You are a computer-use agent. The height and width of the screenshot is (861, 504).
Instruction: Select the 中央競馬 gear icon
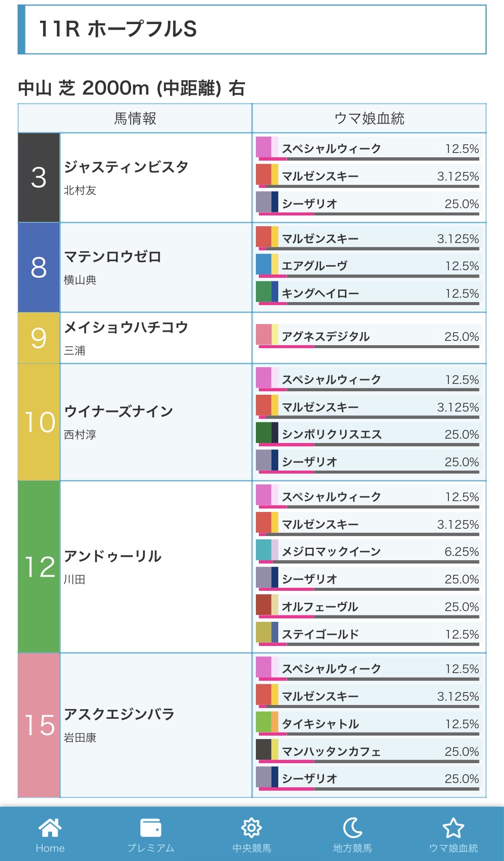[x=252, y=827]
